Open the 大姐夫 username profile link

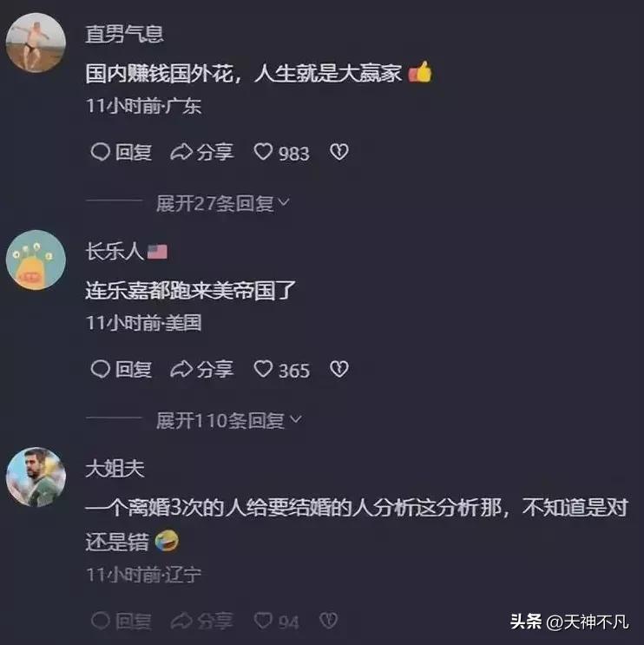coord(115,469)
